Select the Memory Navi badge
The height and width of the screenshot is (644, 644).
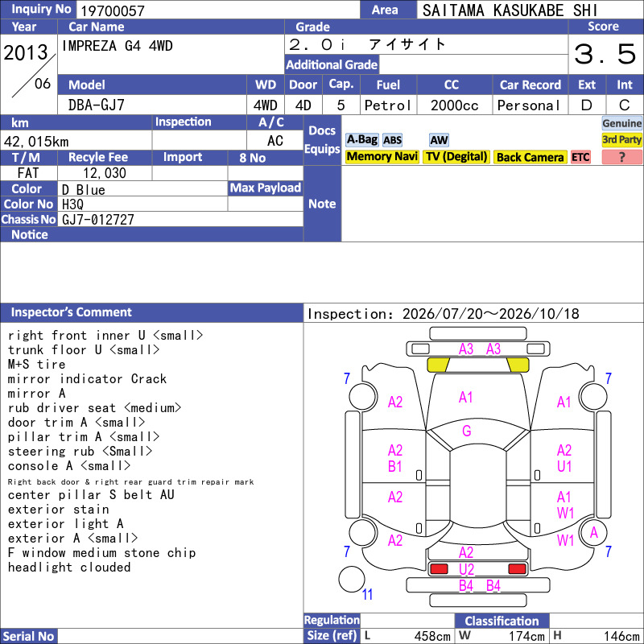click(x=382, y=157)
